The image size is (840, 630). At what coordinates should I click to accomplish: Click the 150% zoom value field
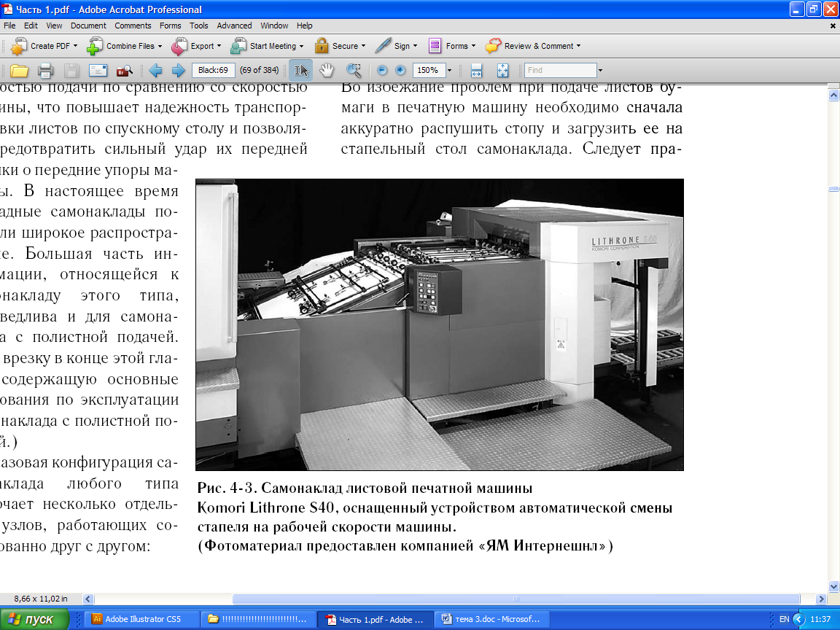coord(428,70)
